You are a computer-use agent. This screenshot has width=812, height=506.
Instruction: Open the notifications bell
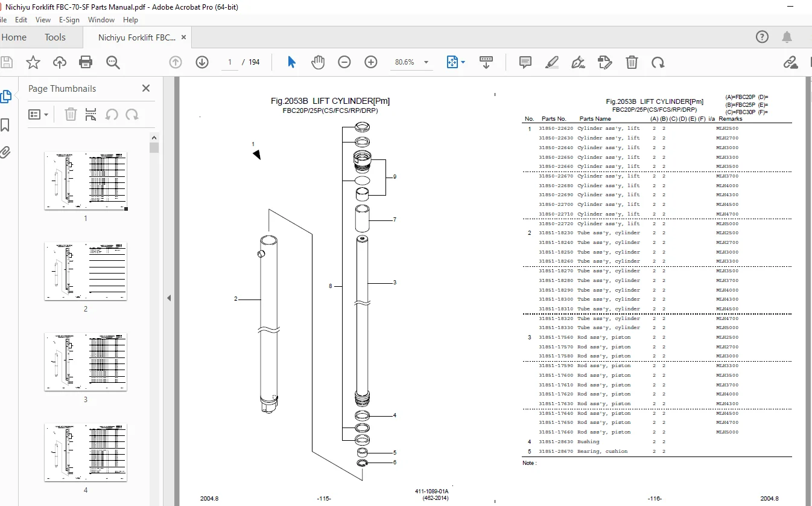787,37
